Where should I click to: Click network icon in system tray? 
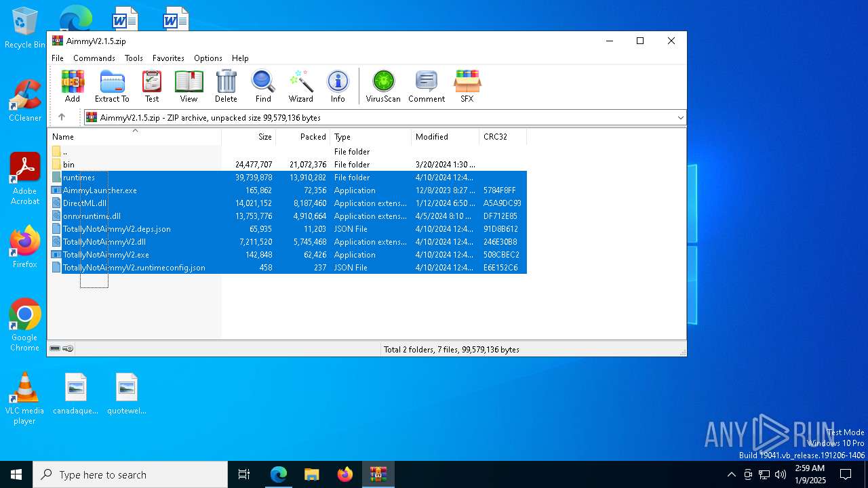pos(764,474)
